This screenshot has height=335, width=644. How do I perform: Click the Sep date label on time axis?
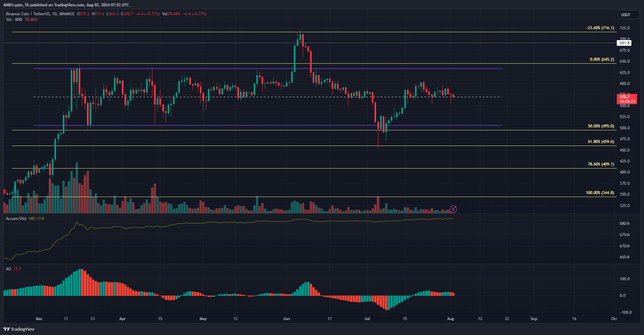click(x=534, y=319)
